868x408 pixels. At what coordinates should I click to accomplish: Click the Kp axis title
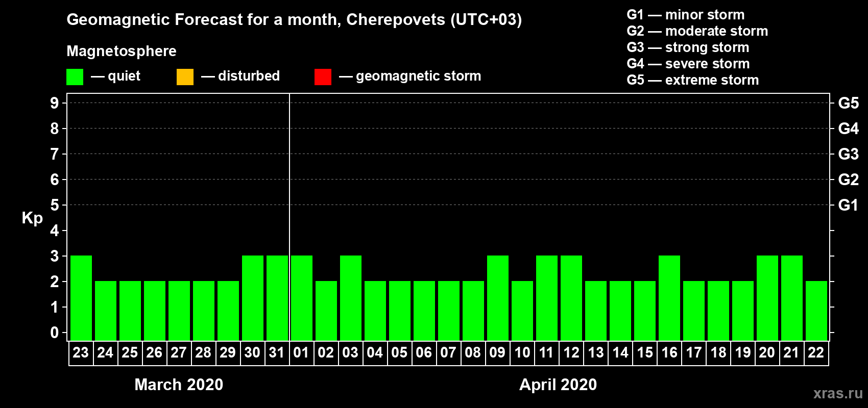pyautogui.click(x=32, y=218)
